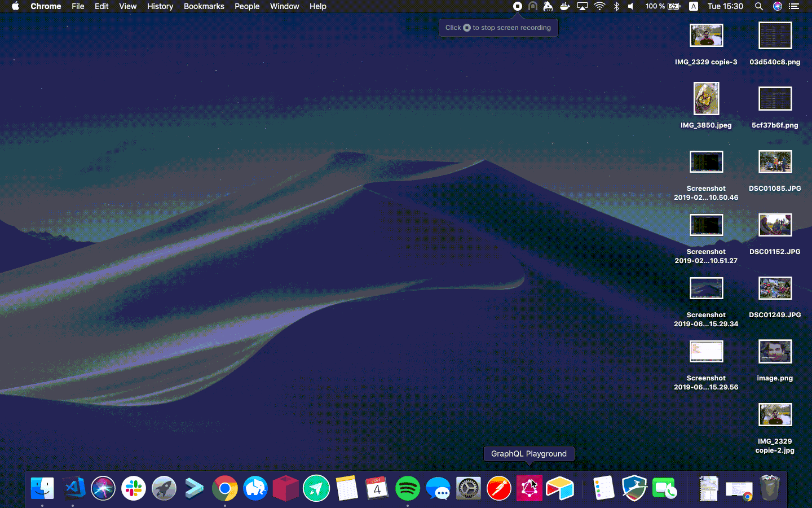Open the blue chat bubbles app in Dock
812x508 pixels.
(438, 488)
